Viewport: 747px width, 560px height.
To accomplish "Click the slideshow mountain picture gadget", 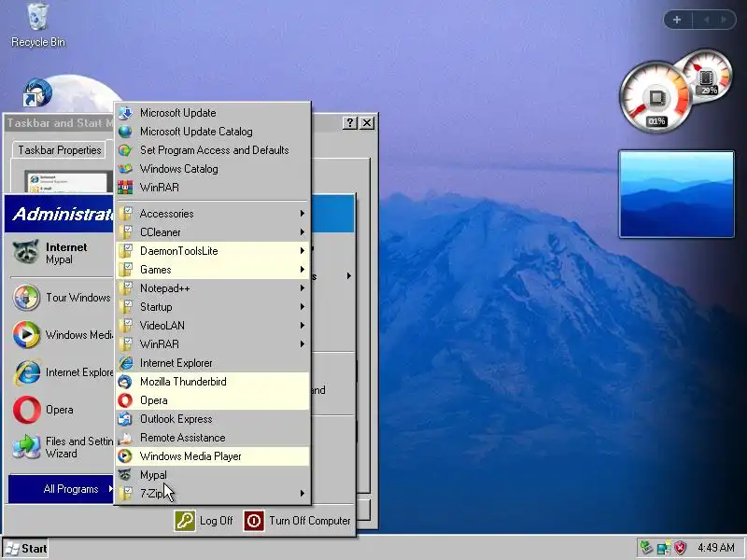I will click(x=676, y=194).
